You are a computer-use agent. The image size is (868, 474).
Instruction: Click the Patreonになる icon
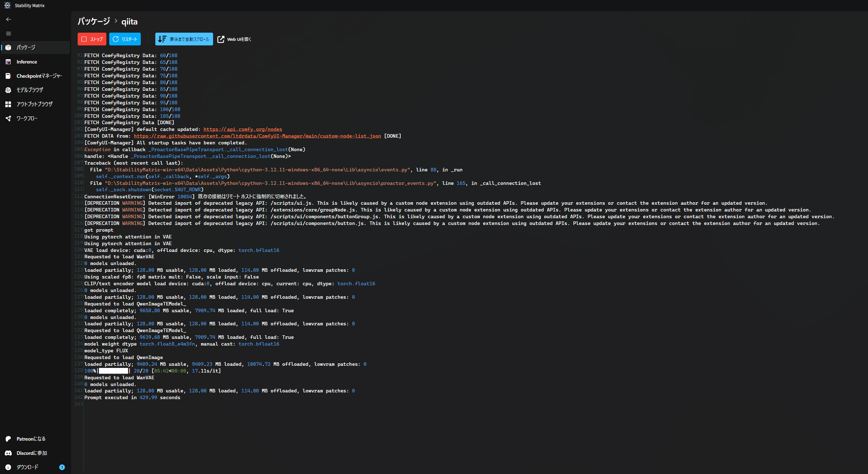tap(8, 439)
